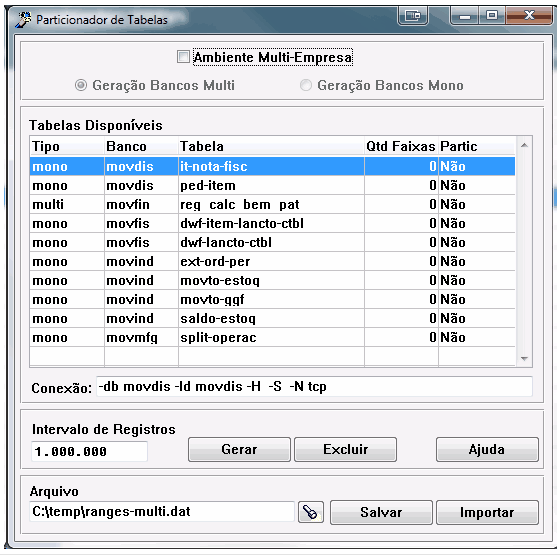Click the Qtd Faixas column header

(401, 146)
